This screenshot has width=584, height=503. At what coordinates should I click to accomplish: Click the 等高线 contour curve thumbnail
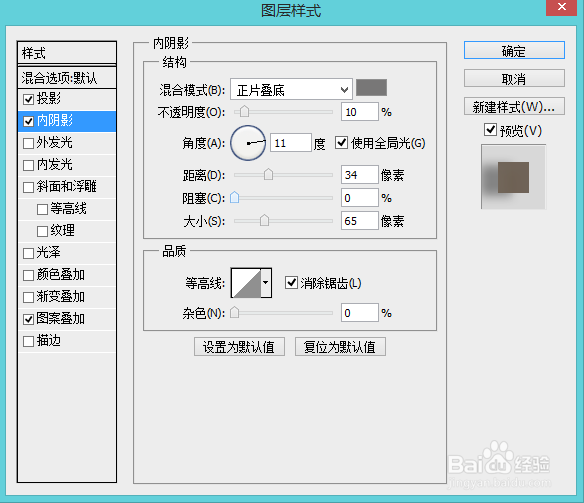(246, 283)
